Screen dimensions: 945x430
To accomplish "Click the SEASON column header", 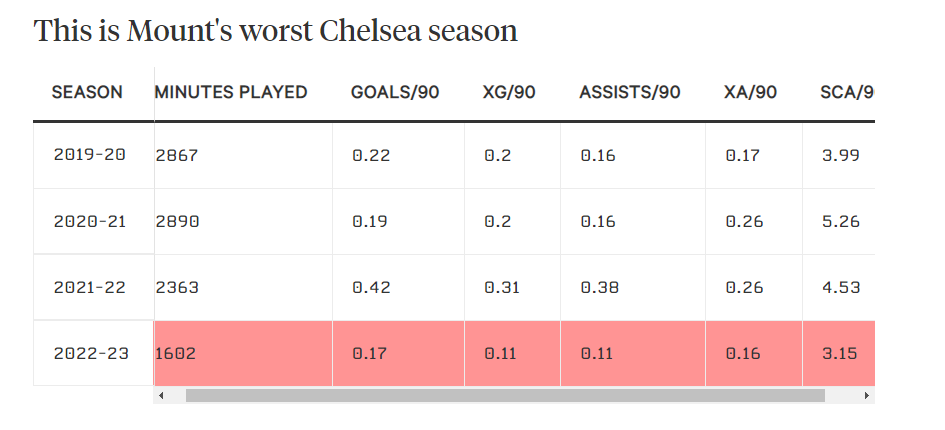I will tap(87, 93).
